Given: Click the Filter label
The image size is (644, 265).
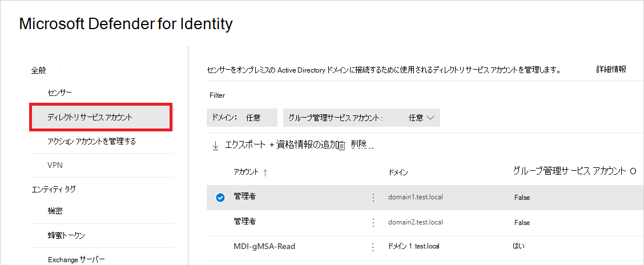Looking at the screenshot, I should click(x=218, y=95).
